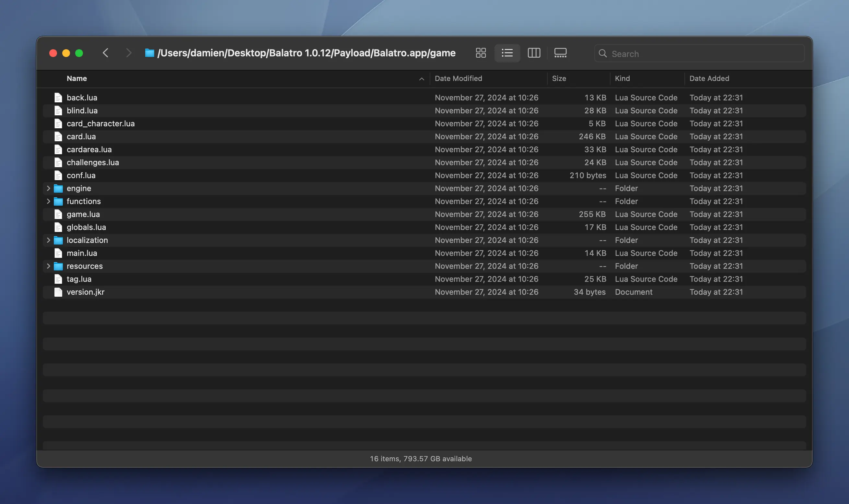This screenshot has height=504, width=849.
Task: Click the 246 KB size of card.lua
Action: click(592, 137)
